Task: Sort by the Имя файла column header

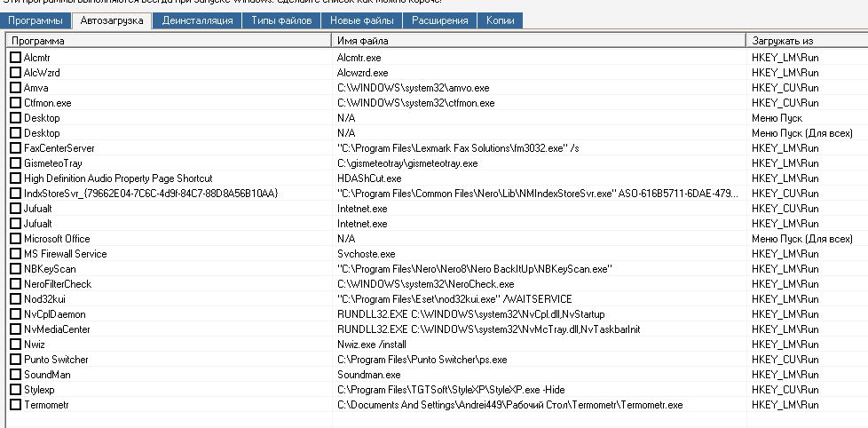Action: pos(540,41)
